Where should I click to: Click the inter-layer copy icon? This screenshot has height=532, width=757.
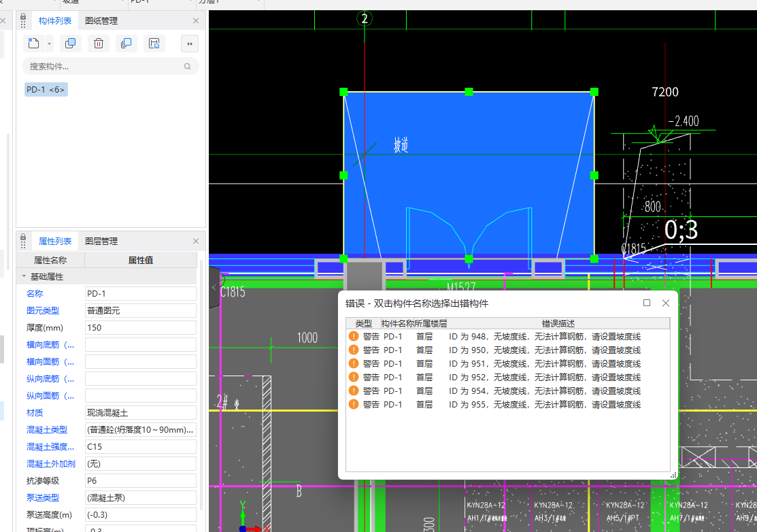pyautogui.click(x=127, y=44)
